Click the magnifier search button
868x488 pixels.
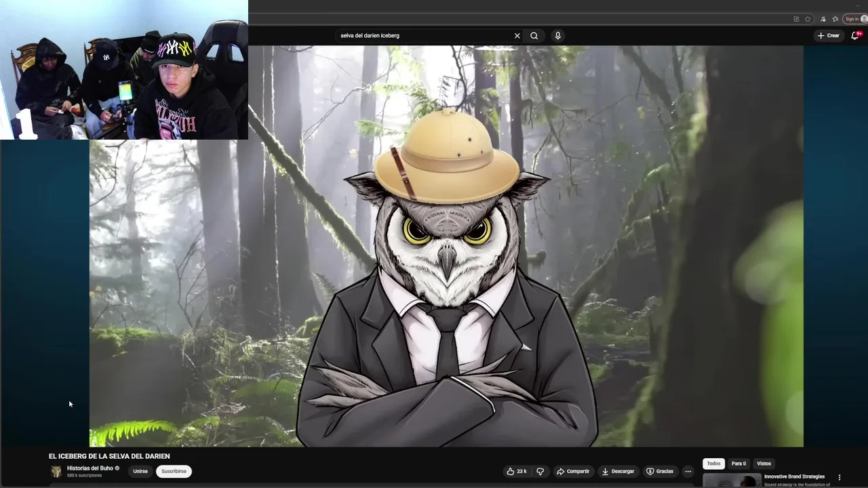tap(534, 36)
